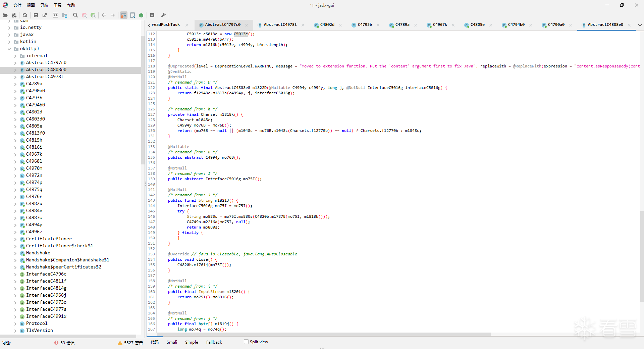This screenshot has width=644, height=349.
Task: Click the yellow warning icon in the status bar
Action: [120, 343]
